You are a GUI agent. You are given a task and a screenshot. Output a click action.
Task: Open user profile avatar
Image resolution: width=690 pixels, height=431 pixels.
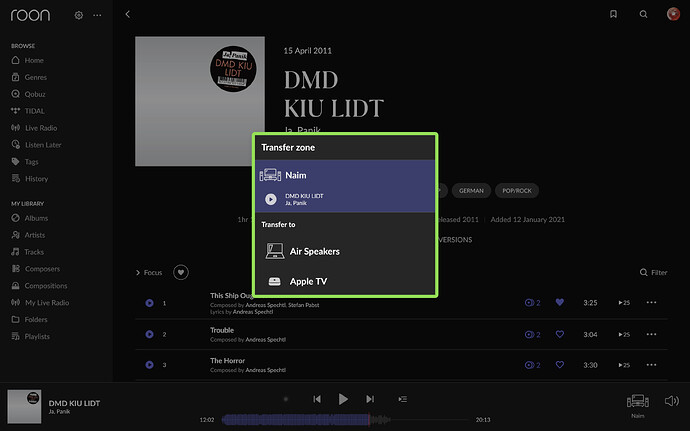pyautogui.click(x=673, y=14)
